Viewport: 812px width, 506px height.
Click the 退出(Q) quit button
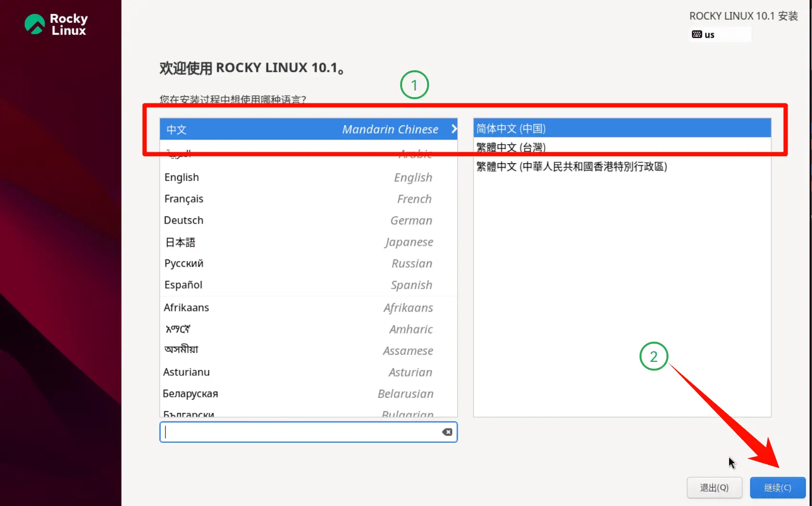pos(714,488)
